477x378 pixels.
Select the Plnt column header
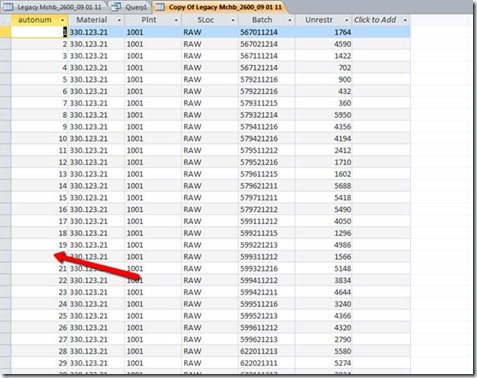point(153,20)
